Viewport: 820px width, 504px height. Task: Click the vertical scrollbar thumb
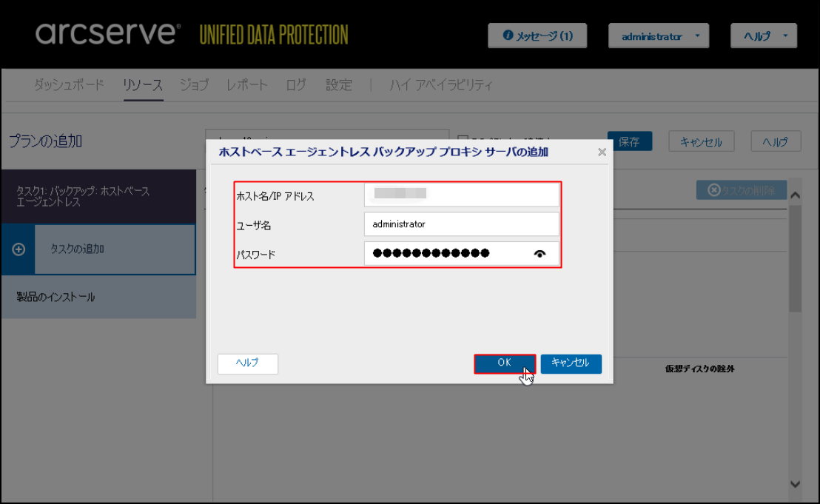[795, 259]
